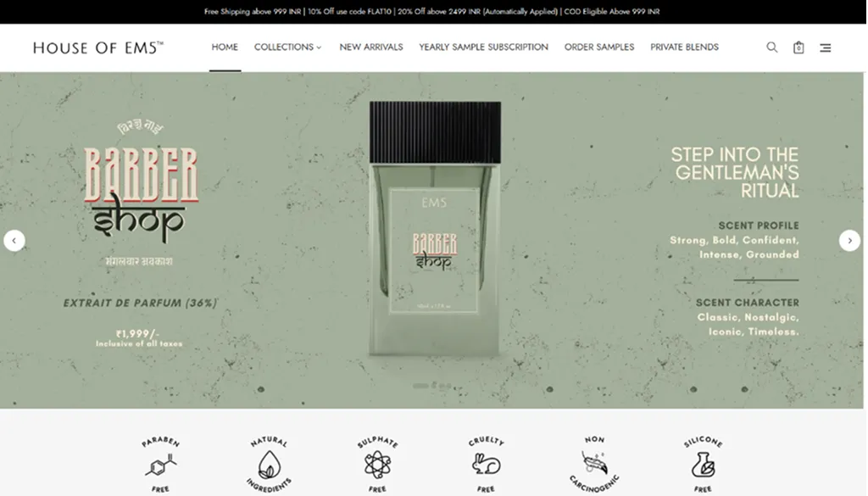Click the Cruelty Free rabbit icon
This screenshot has height=496, width=868.
point(486,465)
